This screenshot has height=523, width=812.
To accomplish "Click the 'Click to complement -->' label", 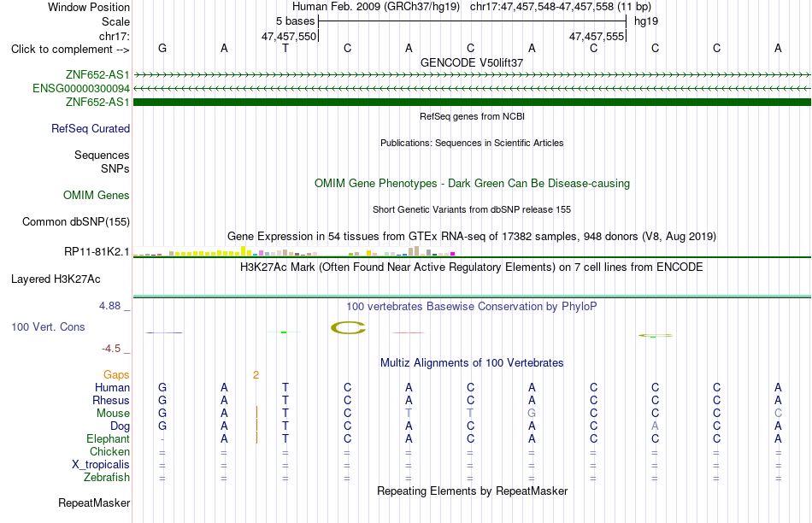I will [x=70, y=50].
